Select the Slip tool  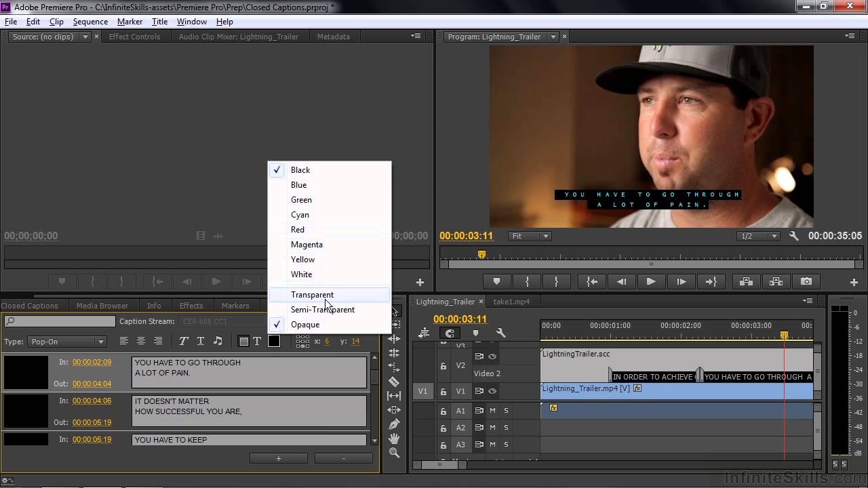394,396
